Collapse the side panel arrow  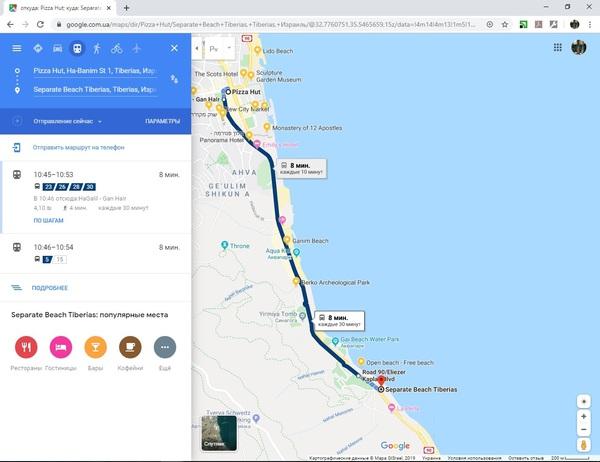(x=197, y=49)
